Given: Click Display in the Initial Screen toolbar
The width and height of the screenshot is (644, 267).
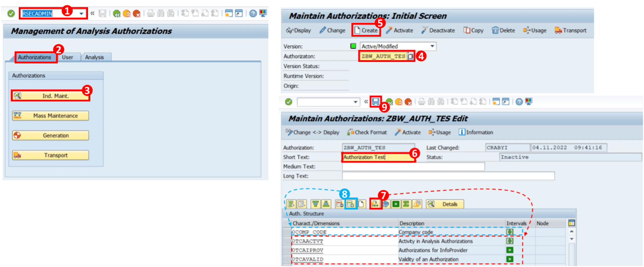Looking at the screenshot, I should coord(298,31).
